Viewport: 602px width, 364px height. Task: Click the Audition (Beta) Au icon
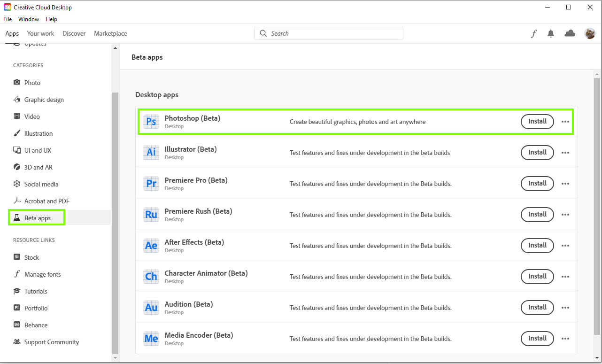coord(151,308)
